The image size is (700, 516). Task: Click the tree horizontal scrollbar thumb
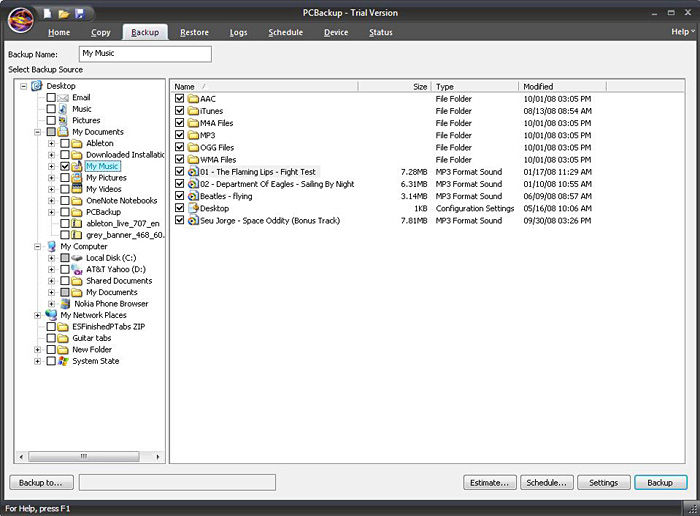84,457
